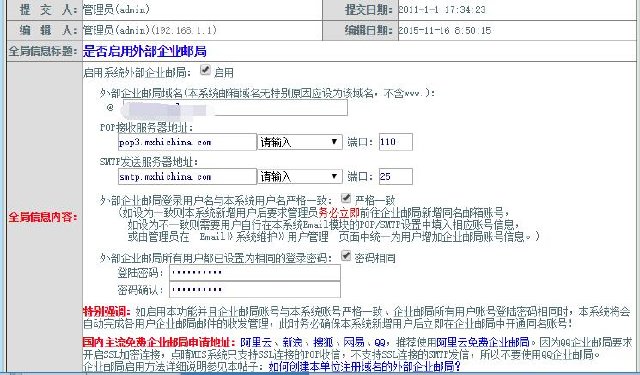Click the SMTP port field showing 25
640x375 pixels.
tap(396, 177)
